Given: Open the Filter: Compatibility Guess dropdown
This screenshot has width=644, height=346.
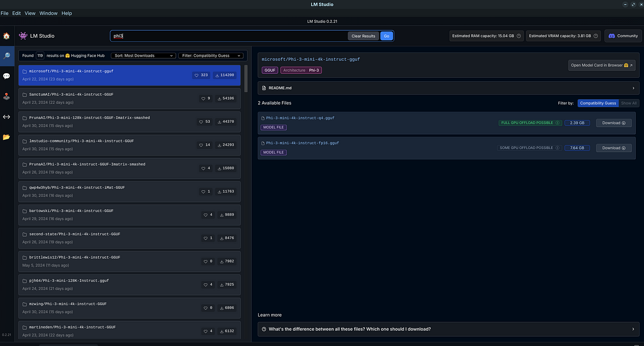Looking at the screenshot, I should coord(211,56).
